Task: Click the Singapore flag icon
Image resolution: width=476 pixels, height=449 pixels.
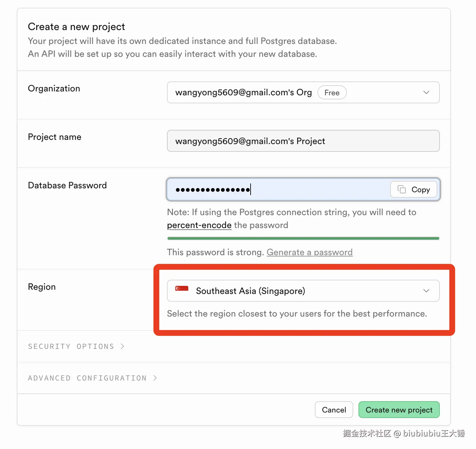Action: [x=182, y=288]
